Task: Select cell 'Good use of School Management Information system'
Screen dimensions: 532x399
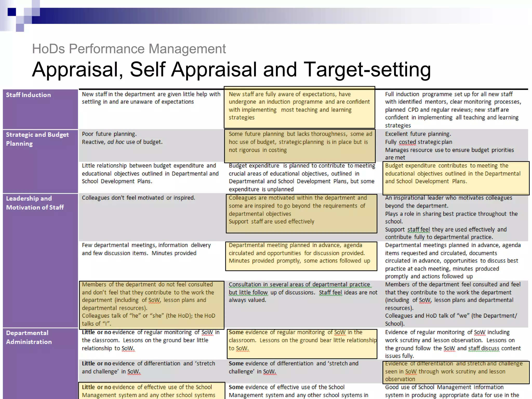Action: (x=455, y=391)
